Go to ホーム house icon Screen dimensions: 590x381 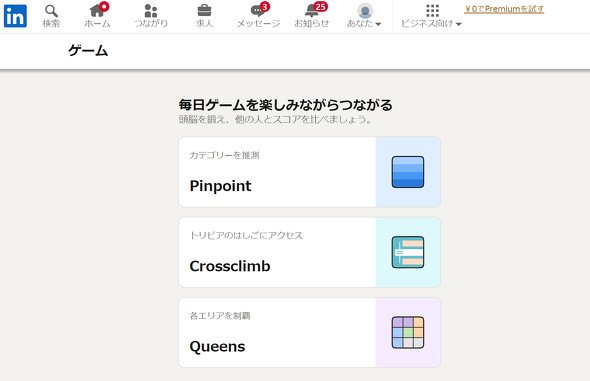click(x=97, y=11)
